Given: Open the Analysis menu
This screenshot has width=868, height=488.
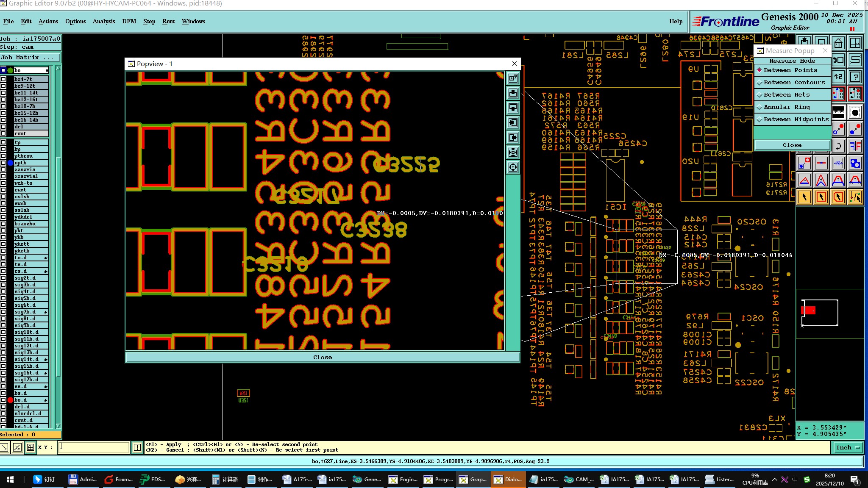Looking at the screenshot, I should [103, 21].
